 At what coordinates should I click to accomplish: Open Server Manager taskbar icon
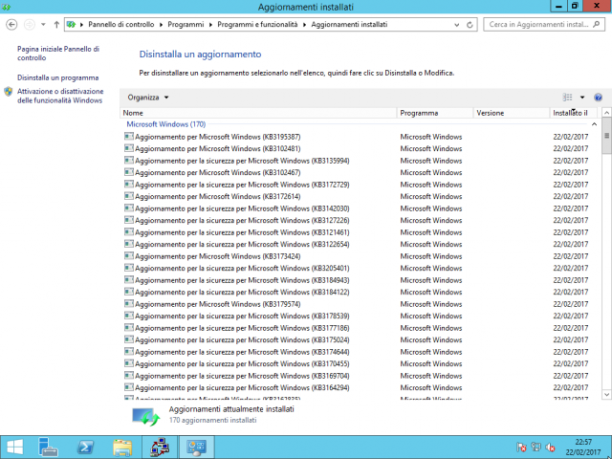tap(48, 447)
